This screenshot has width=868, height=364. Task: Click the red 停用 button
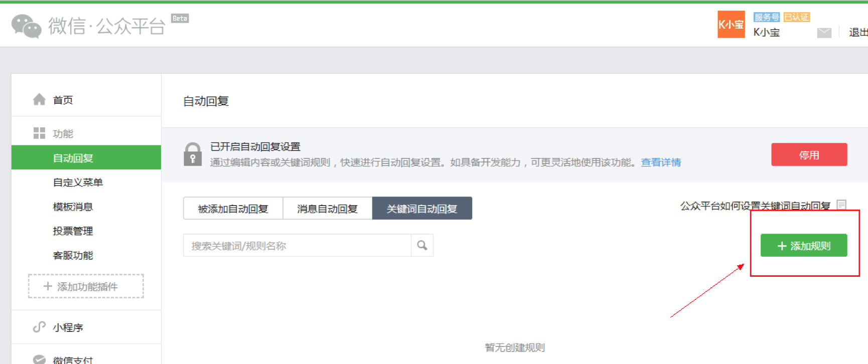[x=809, y=154]
